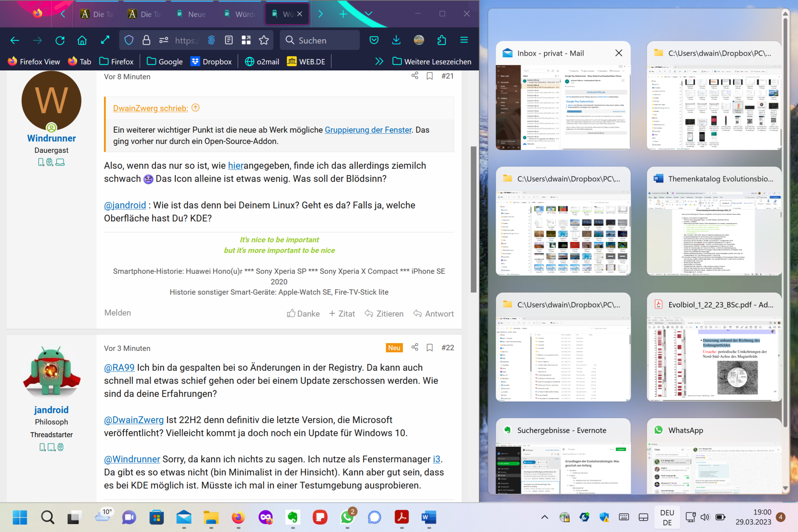
Task: Switch to the Neue browser tab
Action: [x=191, y=14]
